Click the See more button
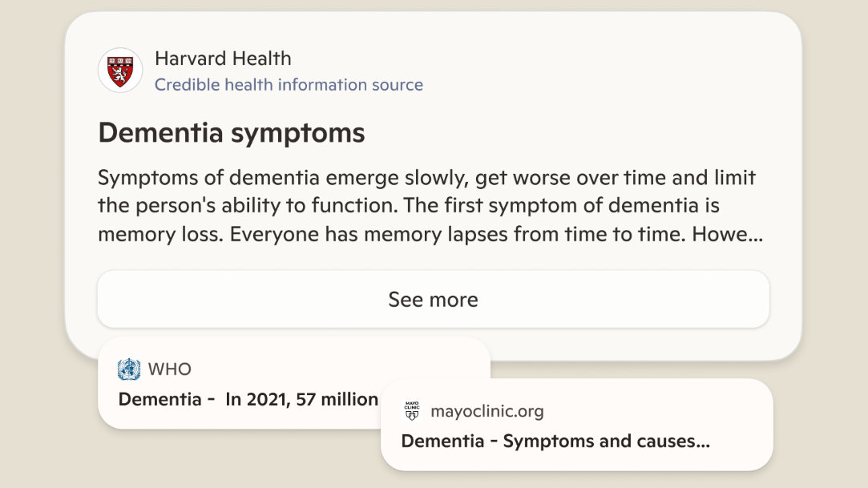The image size is (868, 488). 433,299
